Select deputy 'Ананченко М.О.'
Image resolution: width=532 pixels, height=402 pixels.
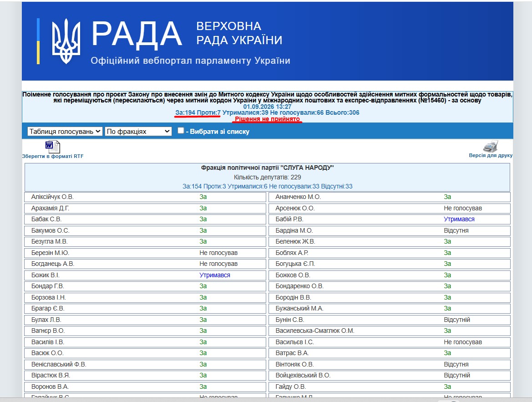coord(298,197)
